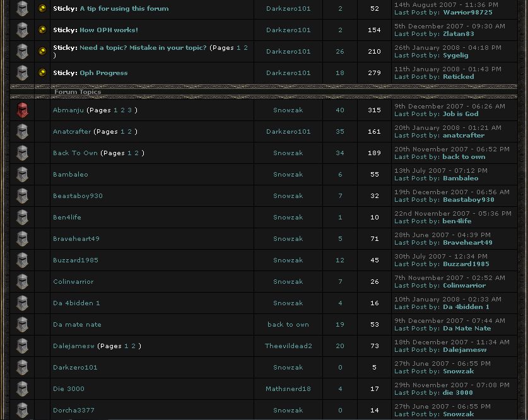Open the Bambaleo topic

[x=71, y=174]
